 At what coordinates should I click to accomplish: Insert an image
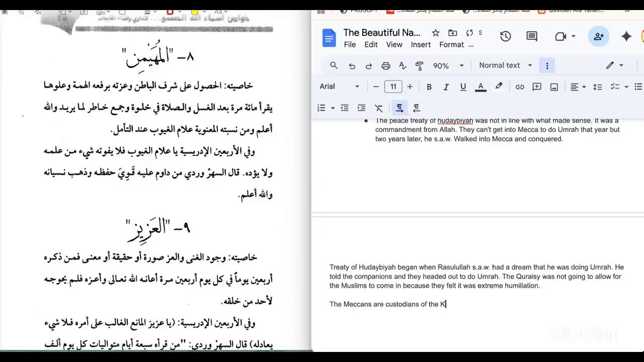click(x=554, y=86)
